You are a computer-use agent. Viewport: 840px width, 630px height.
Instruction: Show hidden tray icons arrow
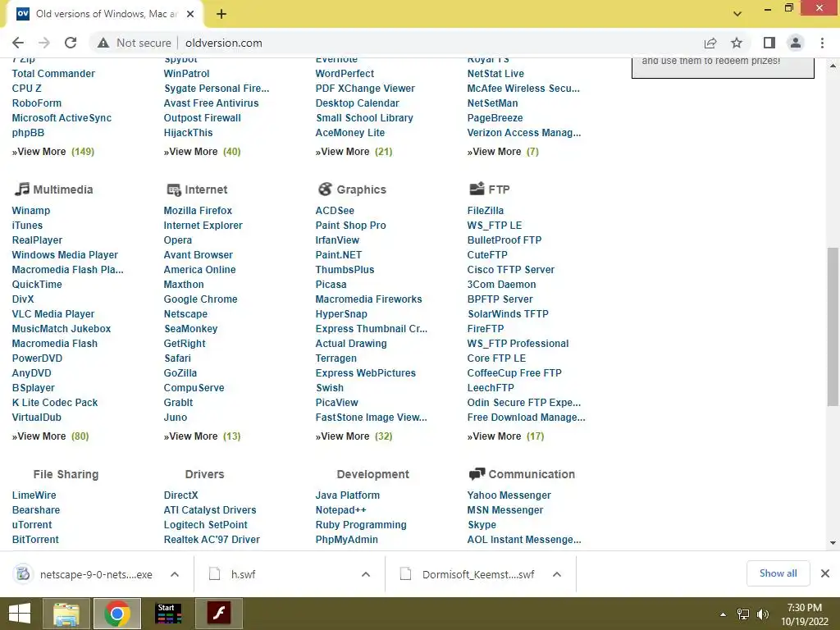click(x=724, y=614)
